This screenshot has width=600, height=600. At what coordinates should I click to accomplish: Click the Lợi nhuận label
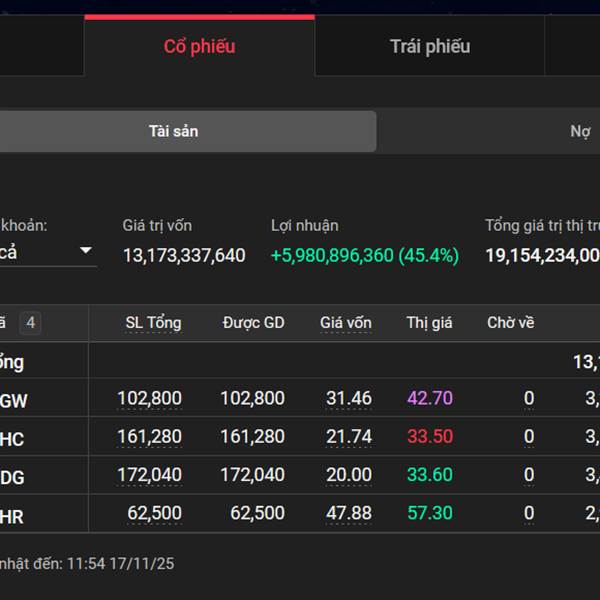pos(305,226)
